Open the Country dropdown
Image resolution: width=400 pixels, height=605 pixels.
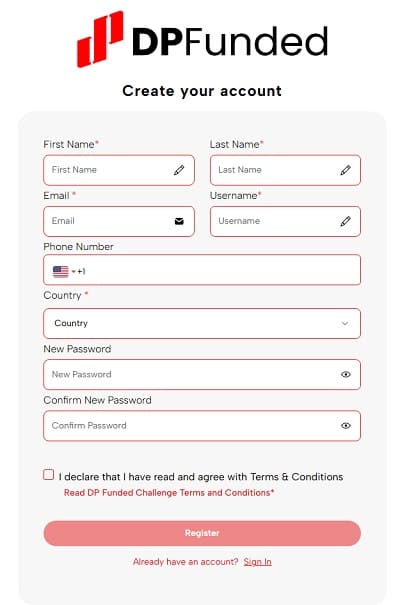pos(202,323)
